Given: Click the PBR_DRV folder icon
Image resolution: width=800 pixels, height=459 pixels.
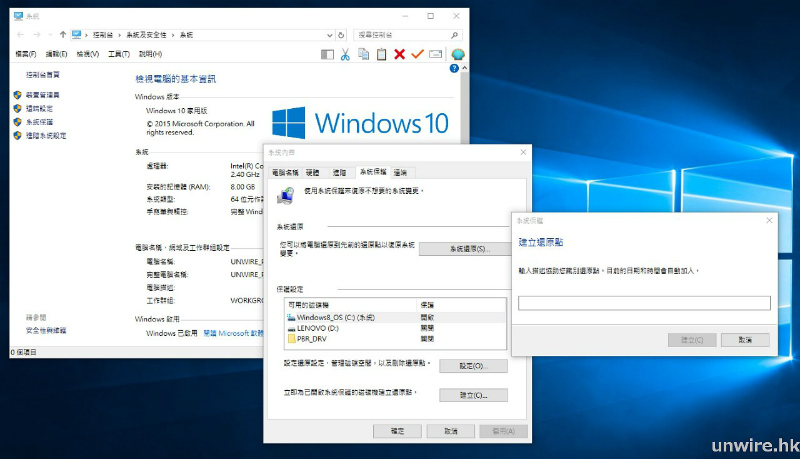Looking at the screenshot, I should (x=291, y=339).
